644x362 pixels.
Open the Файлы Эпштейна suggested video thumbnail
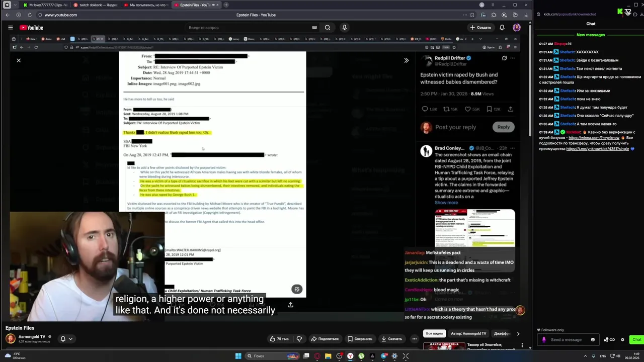[x=444, y=346]
